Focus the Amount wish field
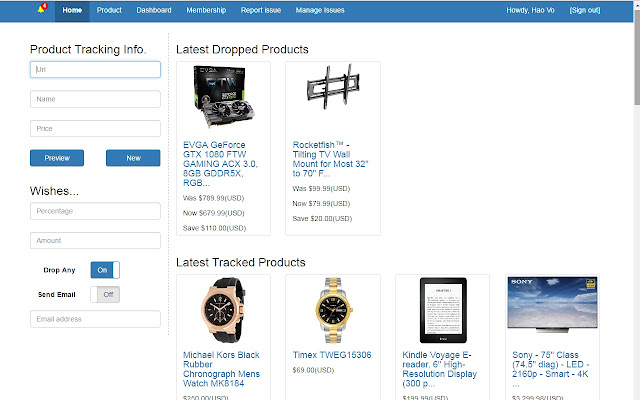 (95, 240)
